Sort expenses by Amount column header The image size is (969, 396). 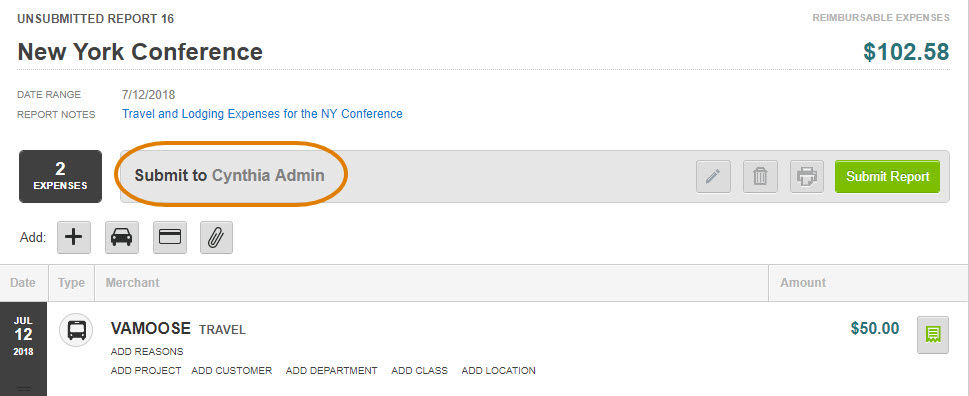803,282
